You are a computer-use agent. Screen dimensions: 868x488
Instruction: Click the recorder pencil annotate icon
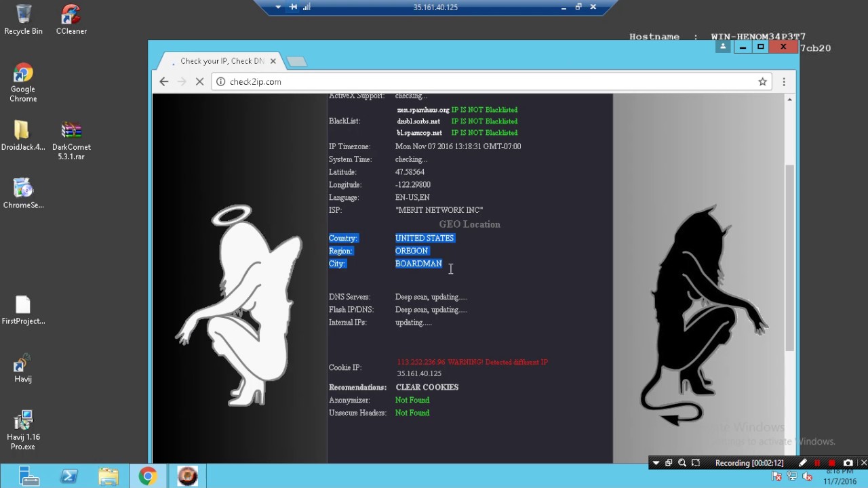(803, 463)
